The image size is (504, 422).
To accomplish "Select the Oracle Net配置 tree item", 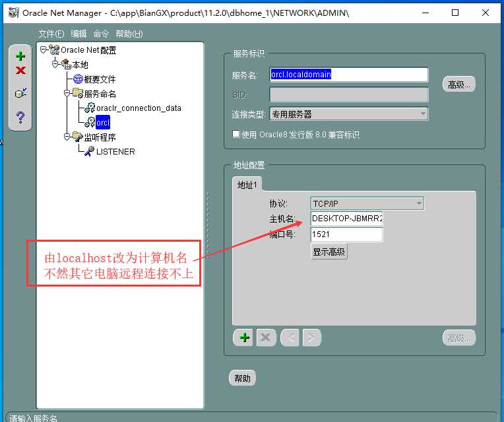I will pos(88,50).
